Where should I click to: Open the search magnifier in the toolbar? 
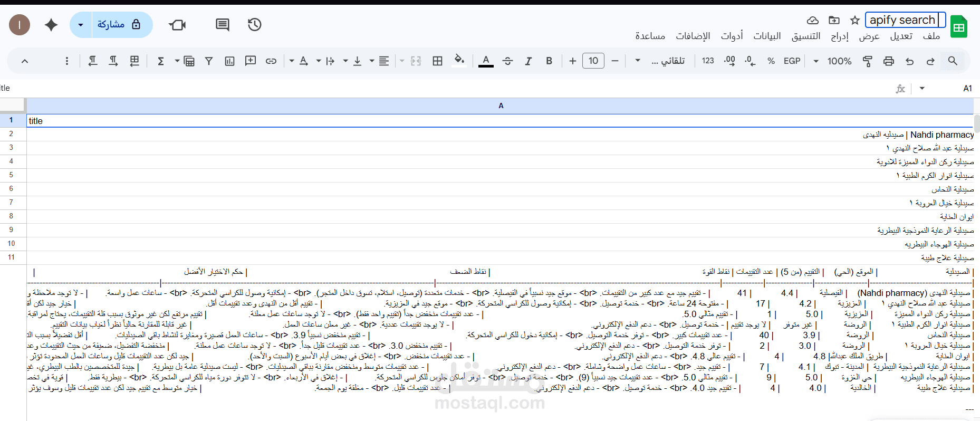(x=953, y=61)
